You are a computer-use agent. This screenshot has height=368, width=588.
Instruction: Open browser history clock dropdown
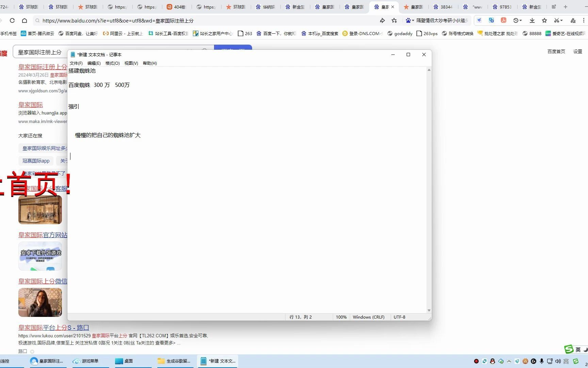[517, 20]
